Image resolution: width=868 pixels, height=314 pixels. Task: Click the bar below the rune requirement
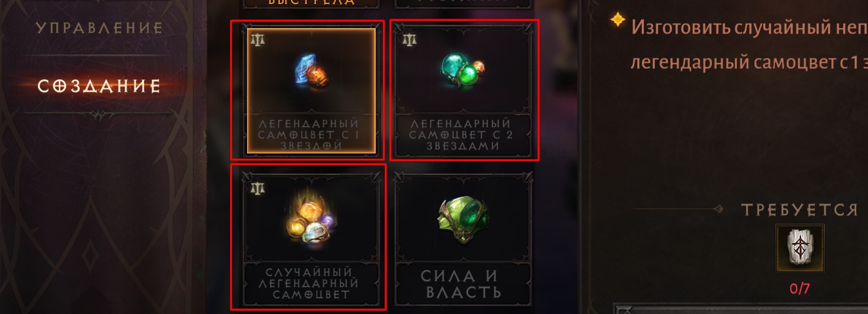[741, 308]
